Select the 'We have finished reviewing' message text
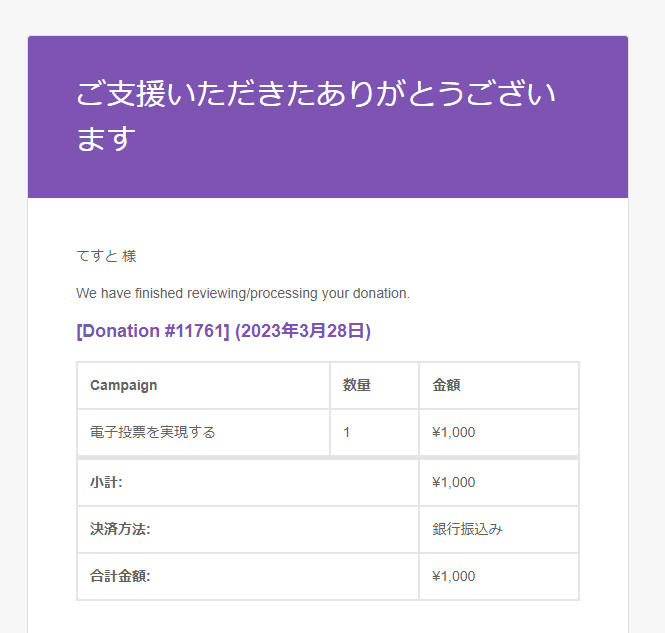Viewport: 665px width, 633px height. point(243,293)
